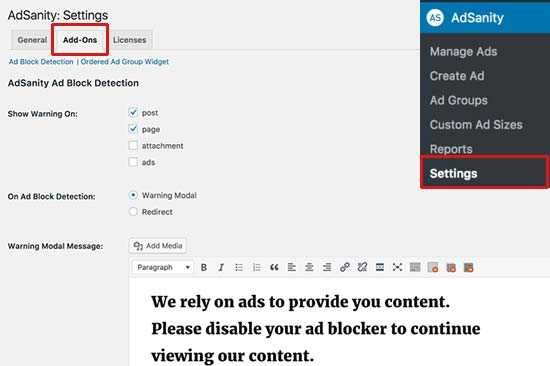
Task: Open Ad Groups in the sidebar
Action: click(x=458, y=100)
